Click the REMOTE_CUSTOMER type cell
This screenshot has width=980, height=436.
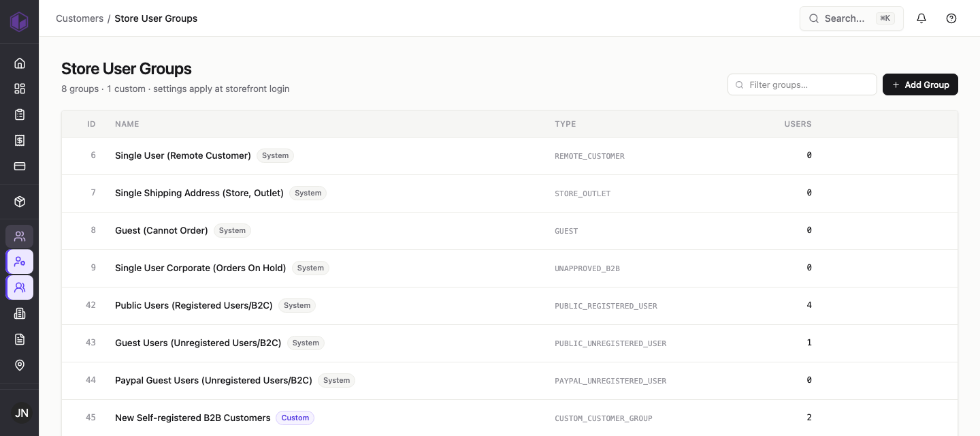(x=589, y=156)
